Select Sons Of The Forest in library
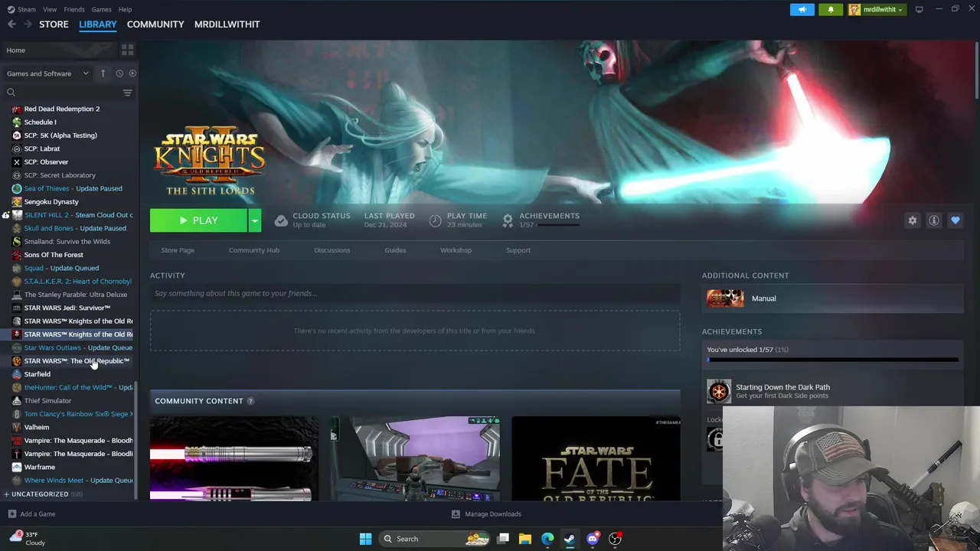Screen dimensions: 980x551 pyautogui.click(x=54, y=255)
